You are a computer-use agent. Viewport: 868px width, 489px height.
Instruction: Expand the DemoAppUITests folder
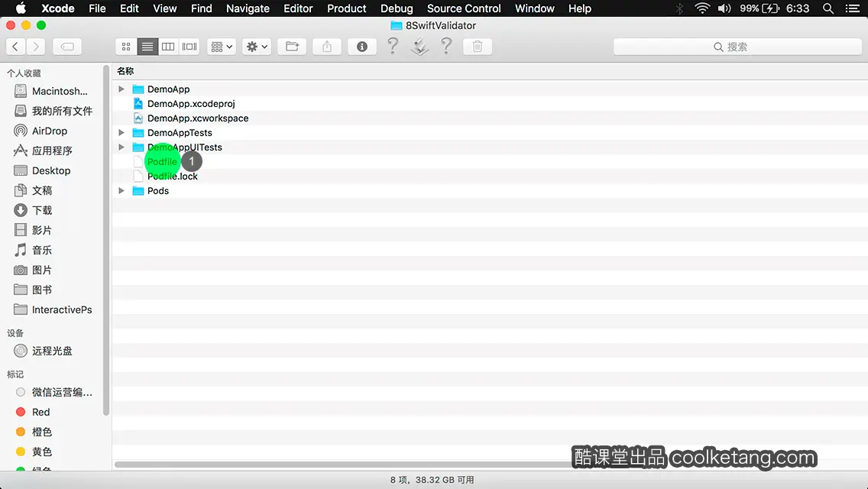click(121, 147)
